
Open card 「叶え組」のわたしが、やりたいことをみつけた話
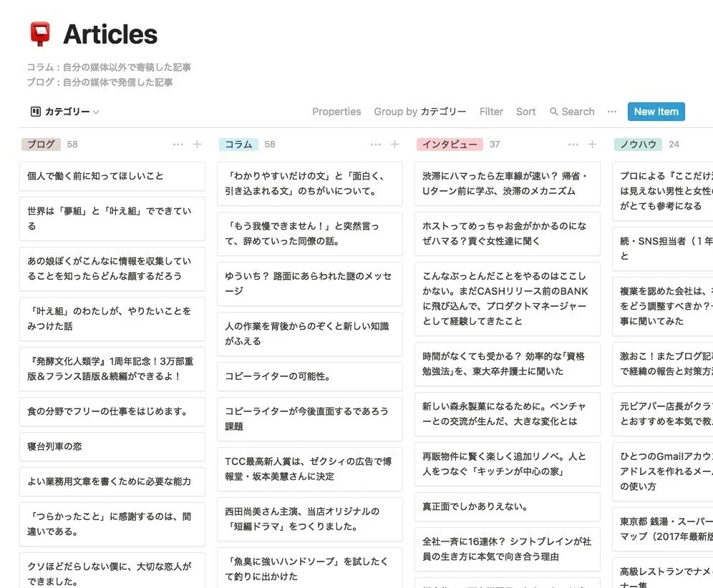pyautogui.click(x=112, y=319)
